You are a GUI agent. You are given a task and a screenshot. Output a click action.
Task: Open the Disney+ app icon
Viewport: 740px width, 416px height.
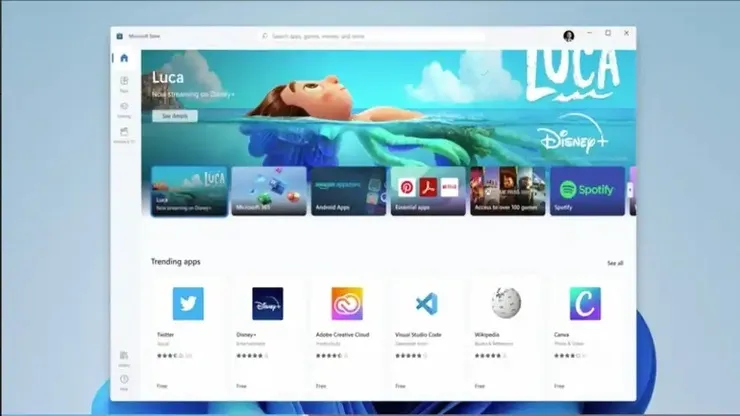[x=268, y=304]
